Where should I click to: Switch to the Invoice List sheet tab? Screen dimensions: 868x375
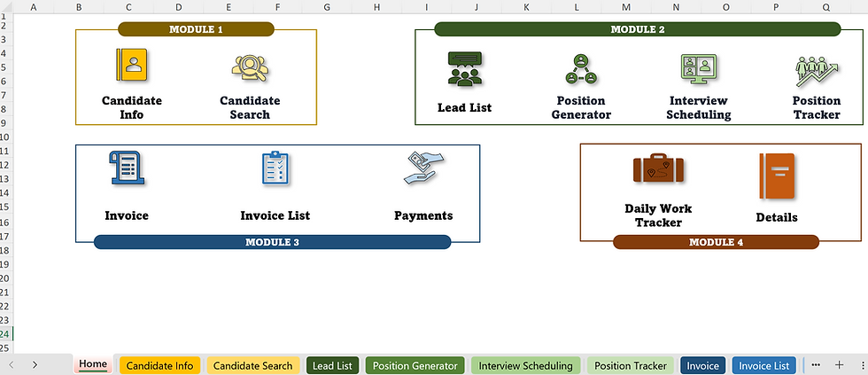coord(763,365)
